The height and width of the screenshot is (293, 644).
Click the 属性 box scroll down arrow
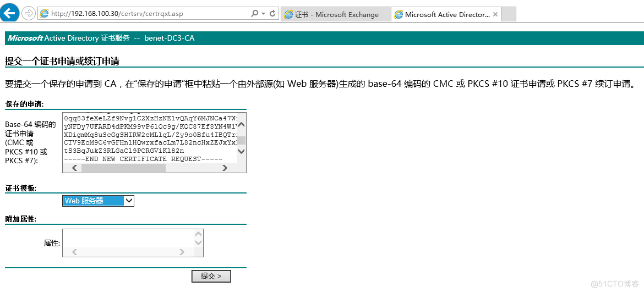(x=198, y=242)
